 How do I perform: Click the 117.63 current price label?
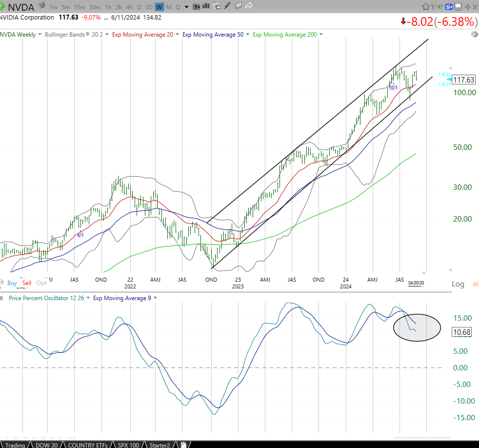tap(463, 80)
